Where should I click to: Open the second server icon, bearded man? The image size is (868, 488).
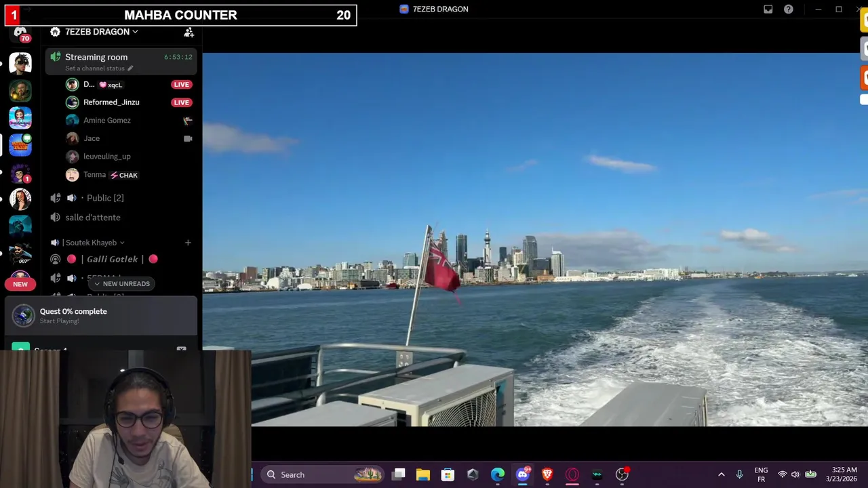[x=20, y=91]
